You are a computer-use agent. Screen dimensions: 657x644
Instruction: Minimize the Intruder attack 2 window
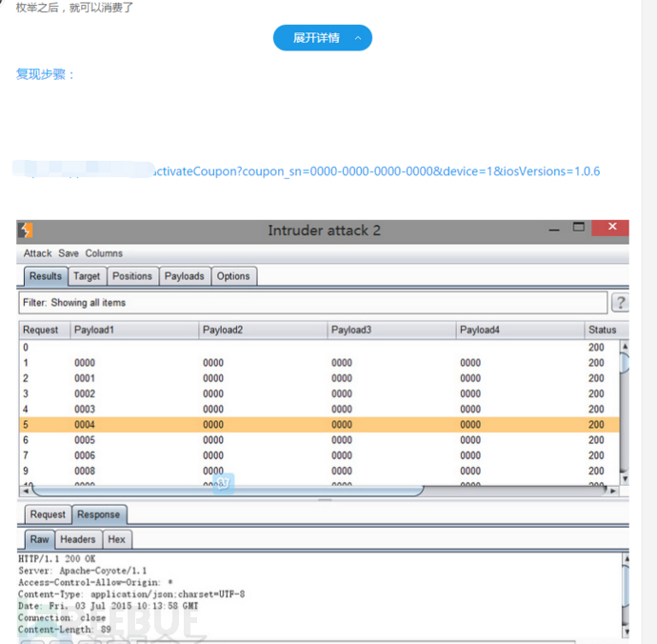pos(553,229)
